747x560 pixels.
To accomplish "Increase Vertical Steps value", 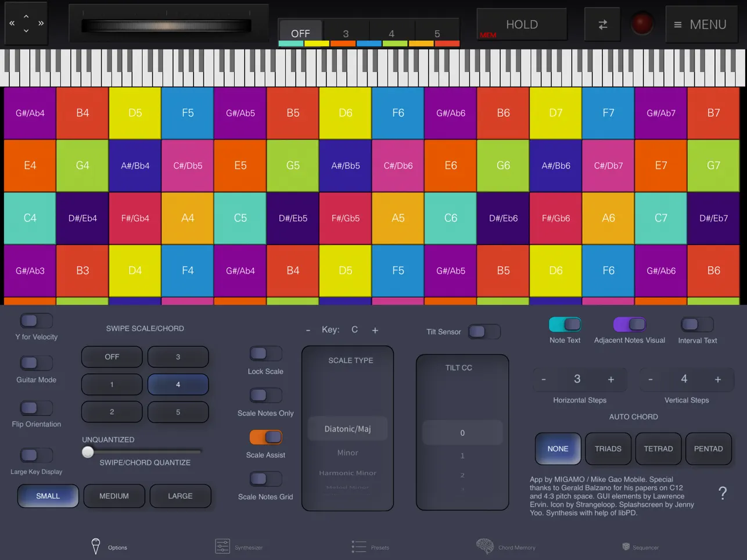I will point(718,379).
